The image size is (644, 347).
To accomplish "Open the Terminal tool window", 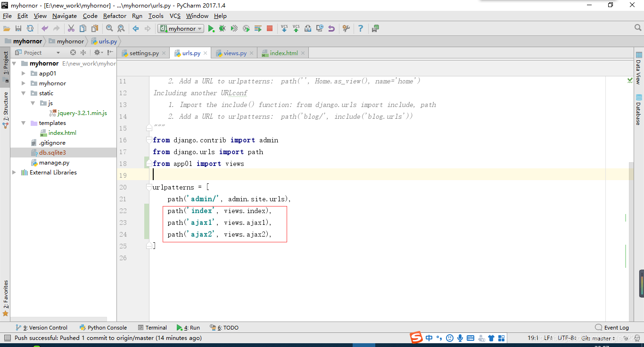I will click(153, 328).
